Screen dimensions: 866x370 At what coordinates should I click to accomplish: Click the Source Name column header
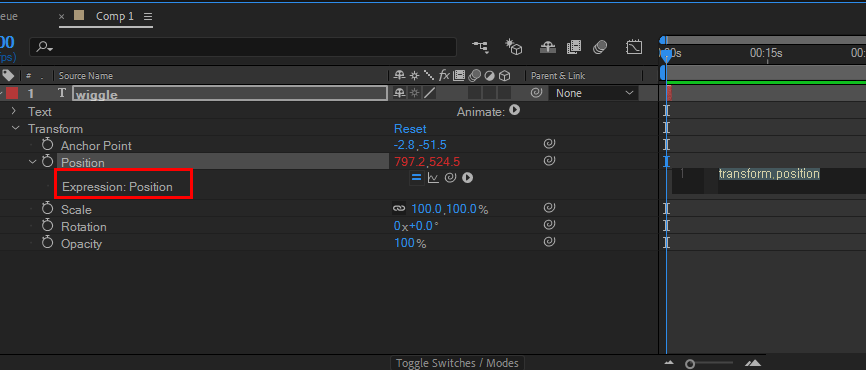click(86, 76)
